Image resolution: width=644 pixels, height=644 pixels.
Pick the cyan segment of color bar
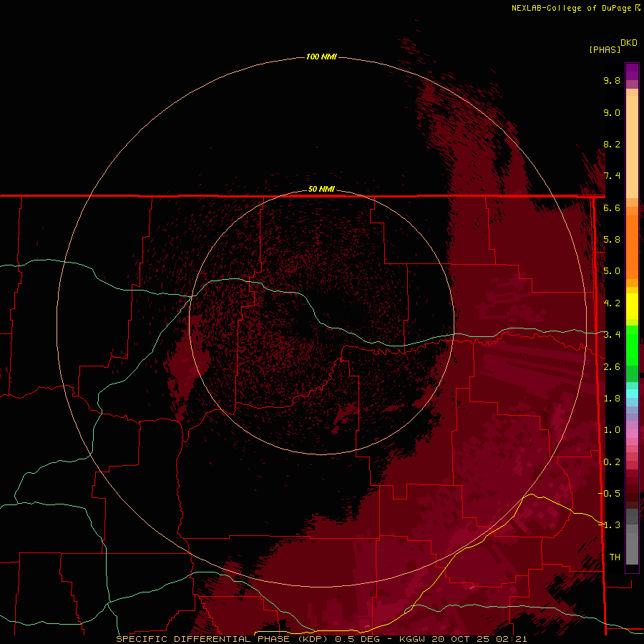coord(632,394)
